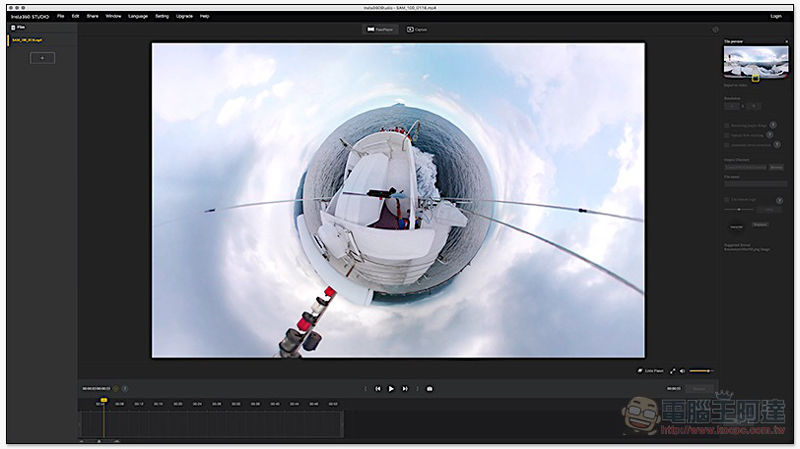Skip to the next frame
800x449 pixels.
[x=404, y=388]
